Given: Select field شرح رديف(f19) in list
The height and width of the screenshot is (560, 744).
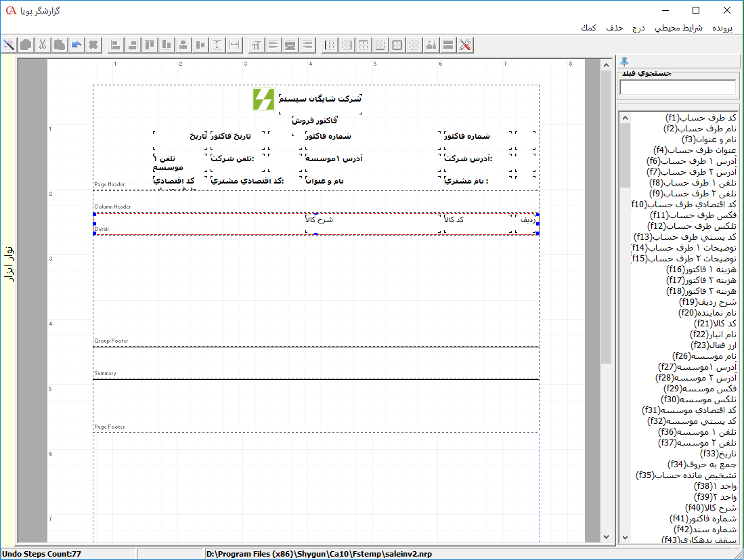Looking at the screenshot, I should coord(708,302).
